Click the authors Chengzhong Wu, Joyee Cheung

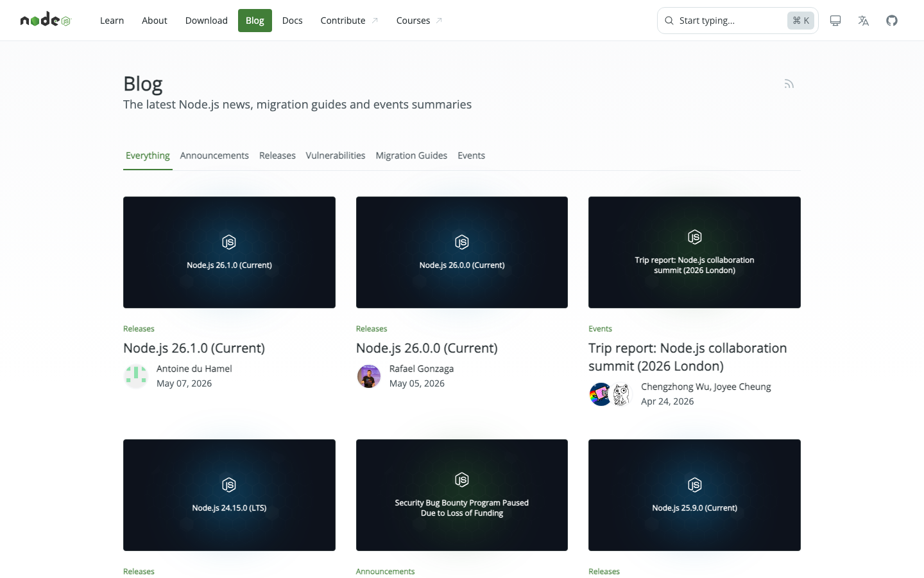[x=706, y=387]
